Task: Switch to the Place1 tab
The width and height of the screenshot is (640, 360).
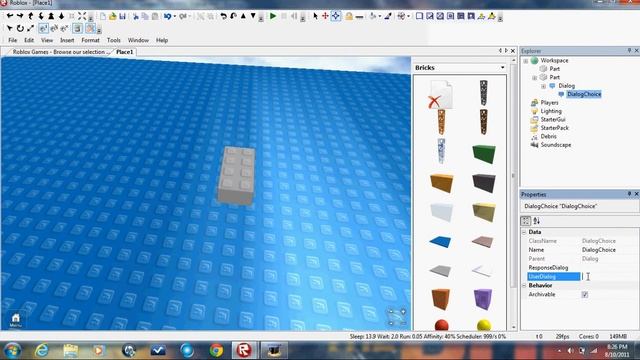Action: [x=124, y=52]
